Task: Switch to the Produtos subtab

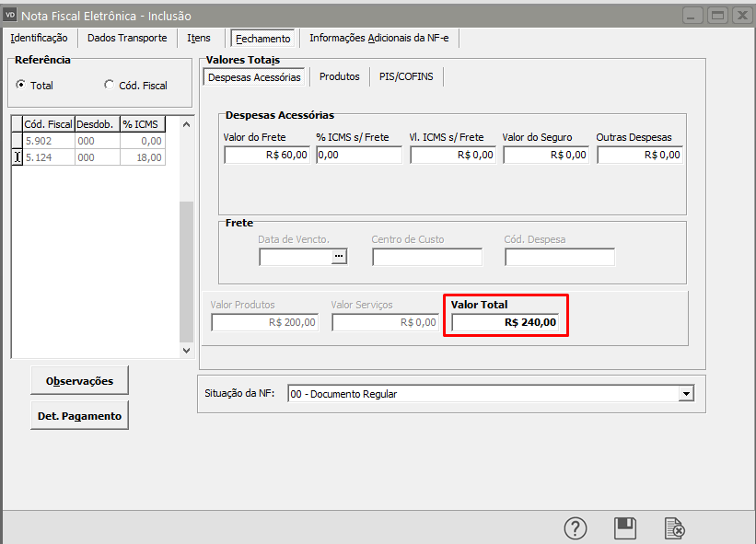Action: (339, 77)
